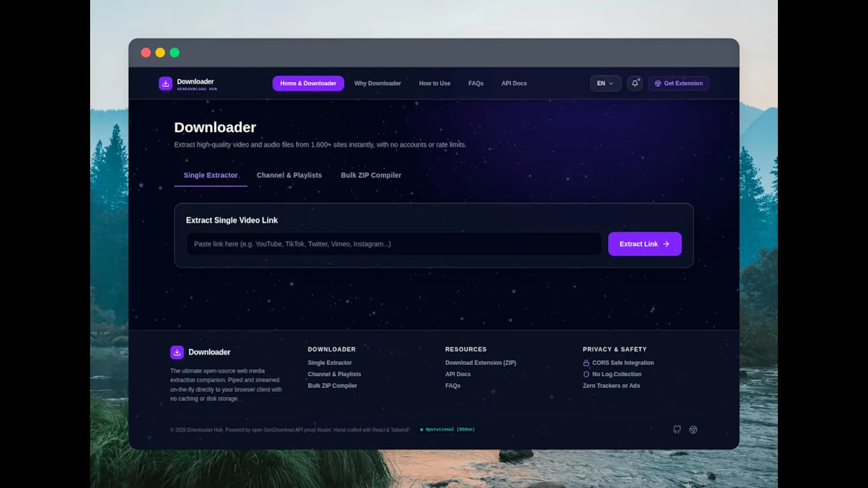Click the Downloader logo icon in footer

177,352
